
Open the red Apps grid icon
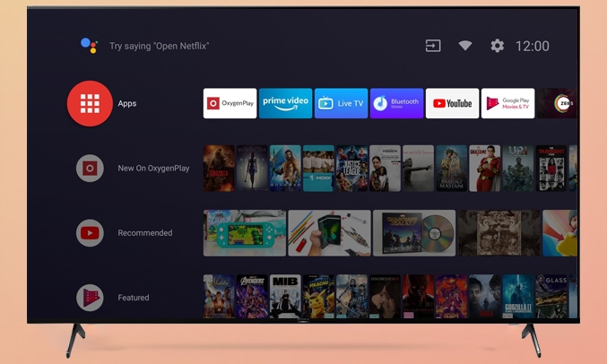pyautogui.click(x=90, y=103)
